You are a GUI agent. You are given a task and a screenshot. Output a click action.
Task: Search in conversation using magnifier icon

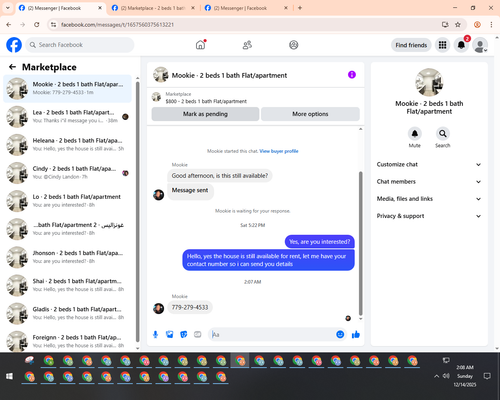point(443,134)
